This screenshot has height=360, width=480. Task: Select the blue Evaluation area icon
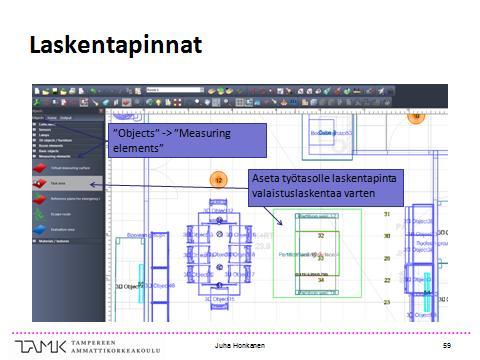pyautogui.click(x=40, y=229)
